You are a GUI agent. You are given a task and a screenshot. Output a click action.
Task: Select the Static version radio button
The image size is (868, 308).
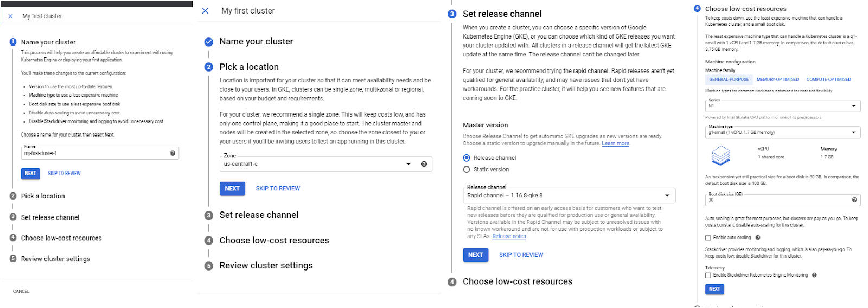[467, 170]
